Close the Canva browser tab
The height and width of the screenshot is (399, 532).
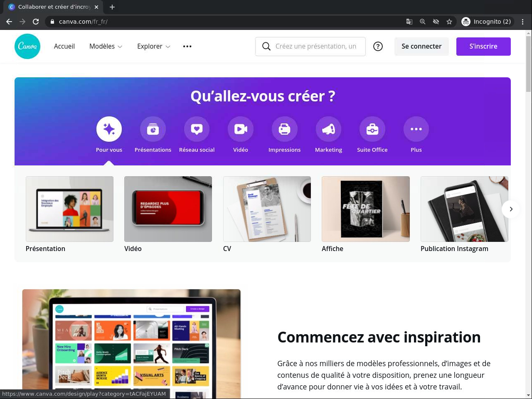[x=96, y=7]
